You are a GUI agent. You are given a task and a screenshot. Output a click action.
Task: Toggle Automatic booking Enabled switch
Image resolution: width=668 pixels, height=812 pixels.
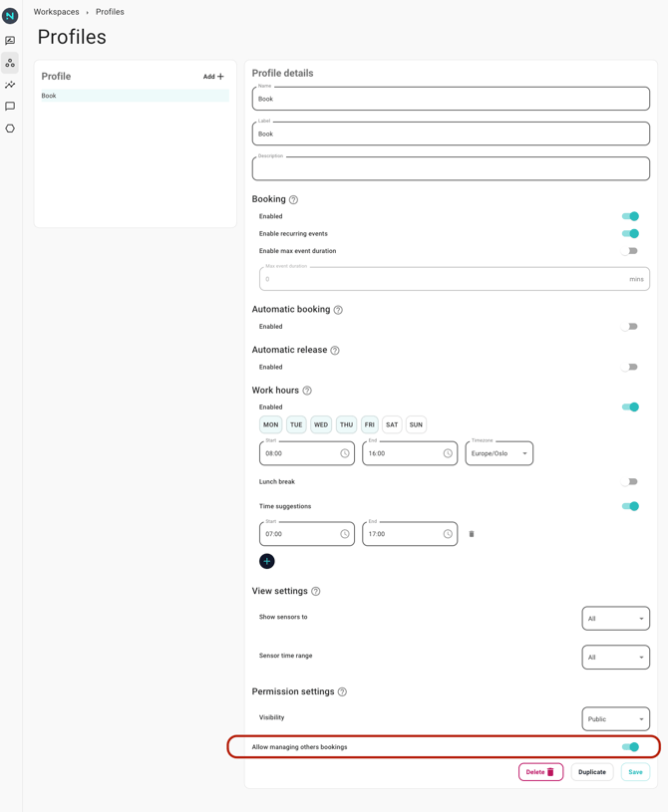[x=630, y=327]
